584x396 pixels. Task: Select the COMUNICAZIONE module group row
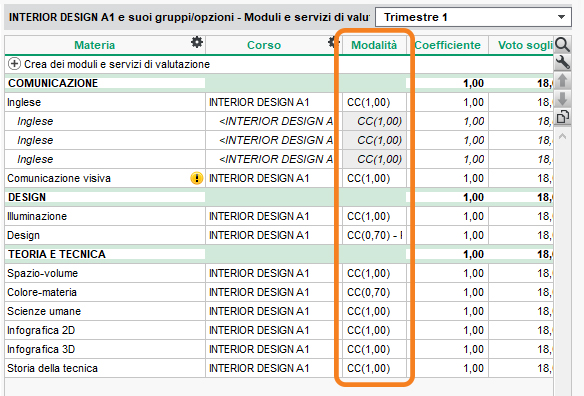(x=279, y=83)
